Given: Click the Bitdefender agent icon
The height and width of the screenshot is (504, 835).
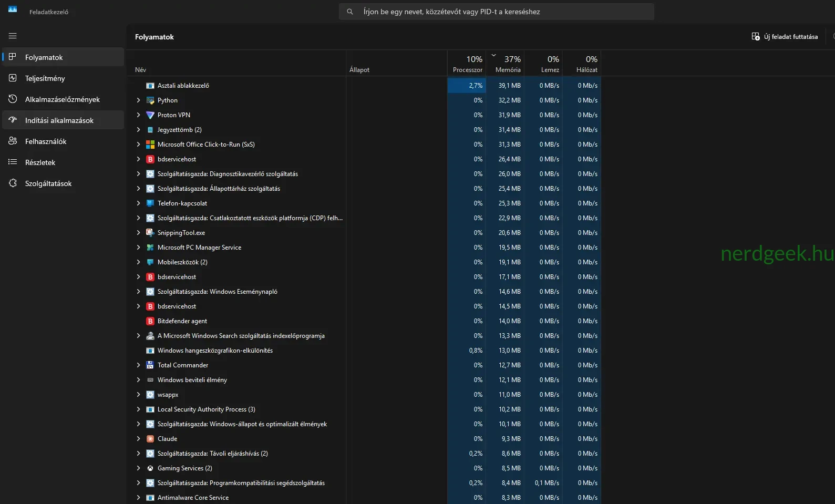Looking at the screenshot, I should (150, 321).
